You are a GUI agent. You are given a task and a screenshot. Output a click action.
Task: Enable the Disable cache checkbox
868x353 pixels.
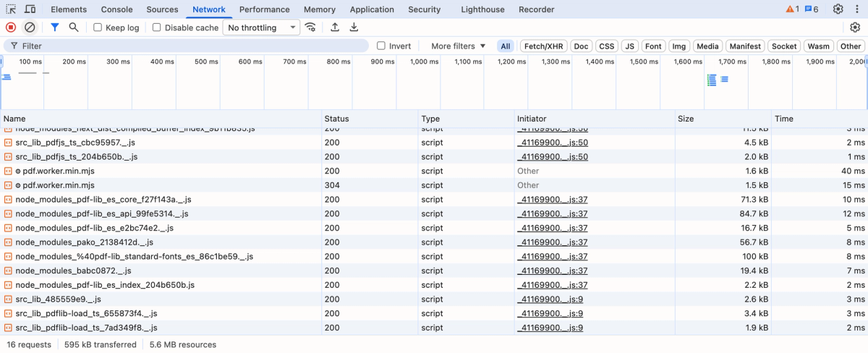tap(156, 27)
